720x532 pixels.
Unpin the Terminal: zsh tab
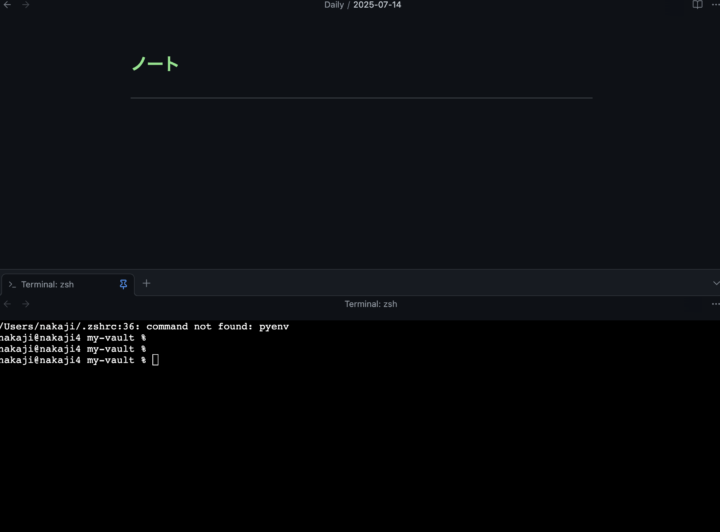(x=123, y=284)
